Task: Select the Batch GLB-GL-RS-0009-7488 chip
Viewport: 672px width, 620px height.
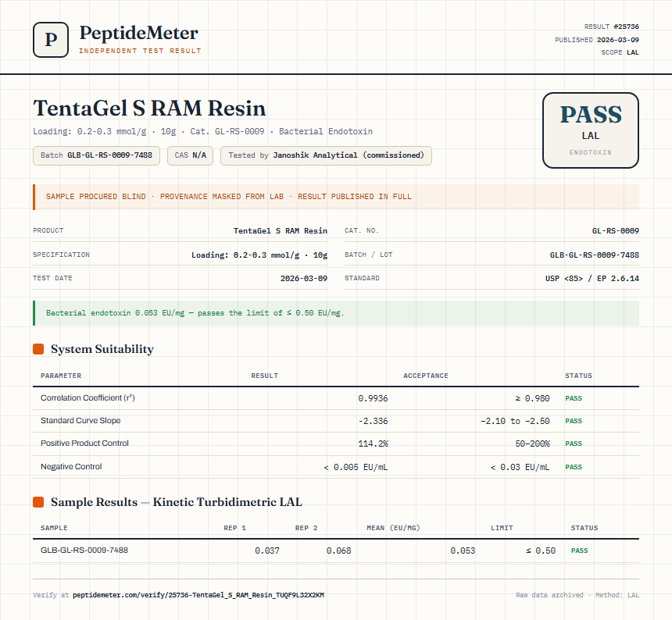Action: (x=96, y=155)
